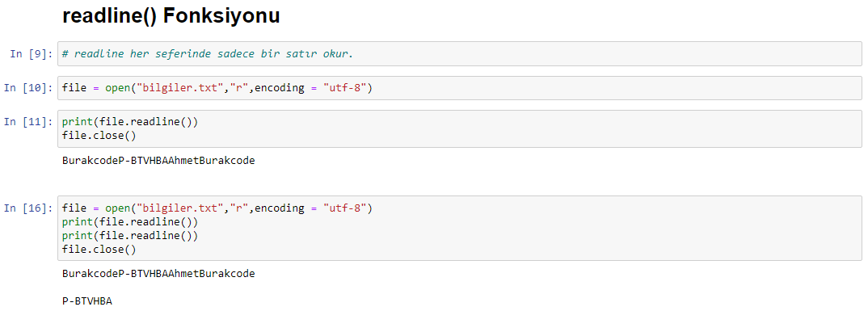Image resolution: width=868 pixels, height=311 pixels.
Task: Click the In [10] prompt label
Action: tap(28, 88)
